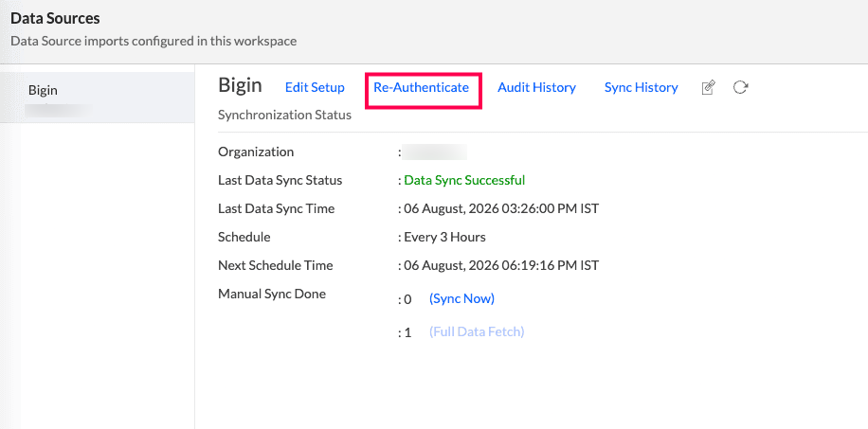Open the Edit Setup link

(x=315, y=87)
